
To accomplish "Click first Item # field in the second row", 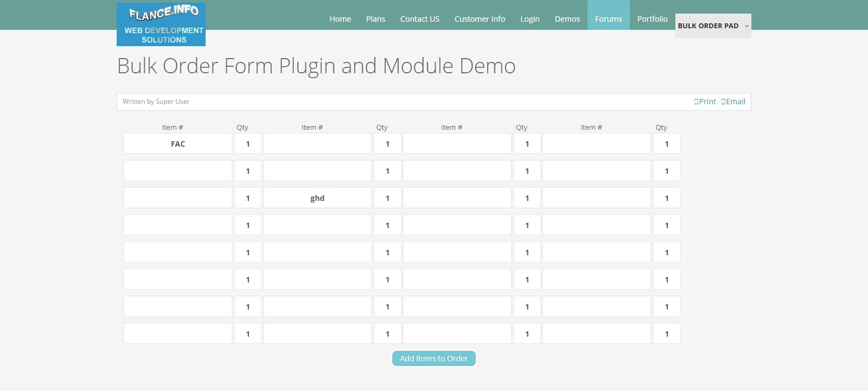I will pyautogui.click(x=178, y=171).
